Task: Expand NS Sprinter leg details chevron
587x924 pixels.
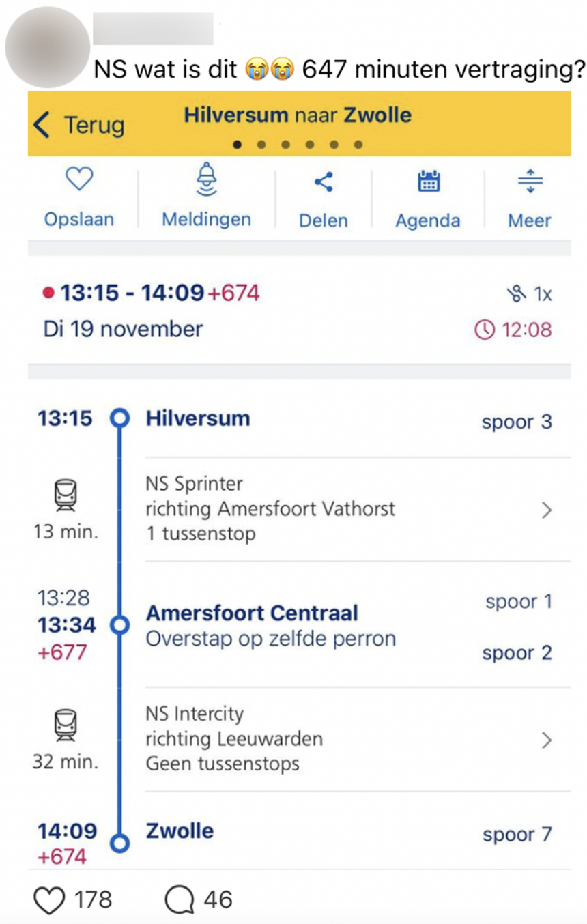Action: 546,510
